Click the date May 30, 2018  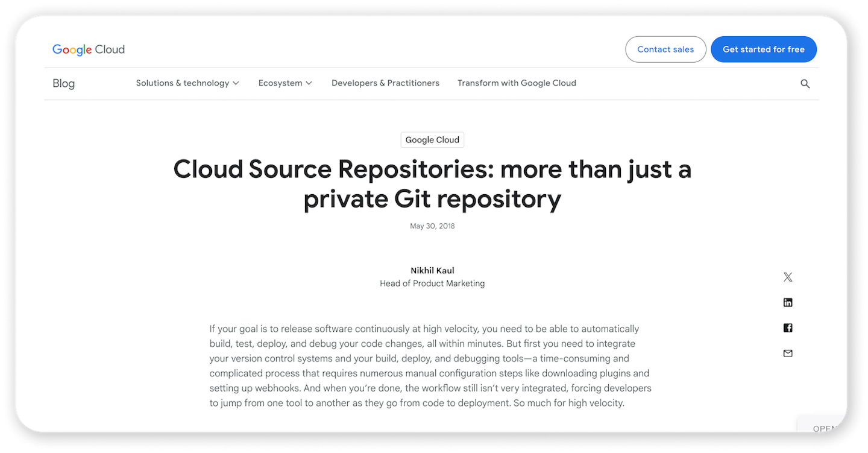coord(432,226)
